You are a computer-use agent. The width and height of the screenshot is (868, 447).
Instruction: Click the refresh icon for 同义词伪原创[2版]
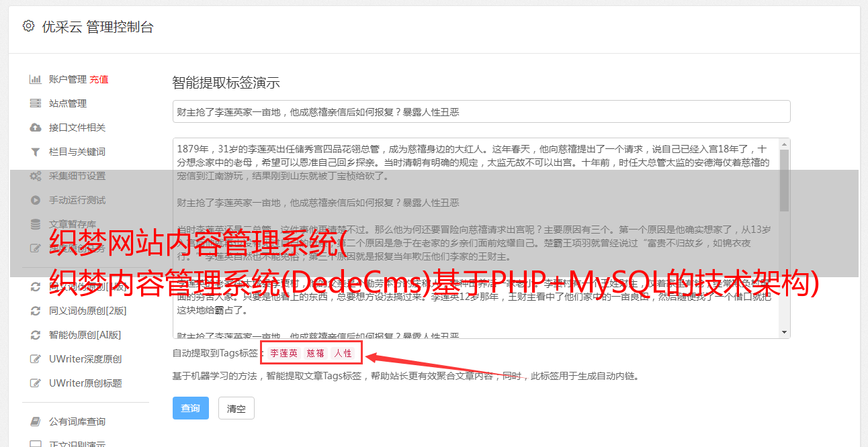36,311
